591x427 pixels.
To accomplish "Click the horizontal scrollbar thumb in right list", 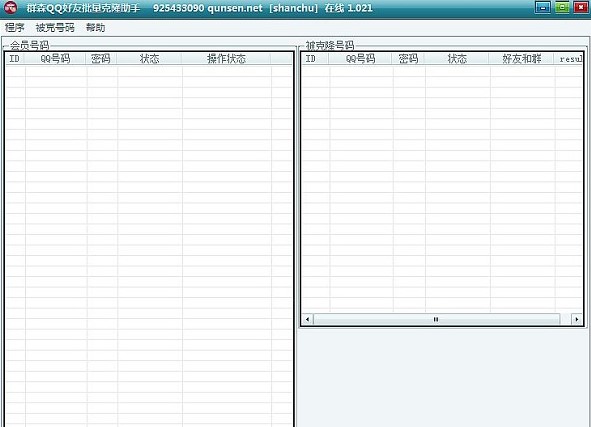I will tap(436, 319).
